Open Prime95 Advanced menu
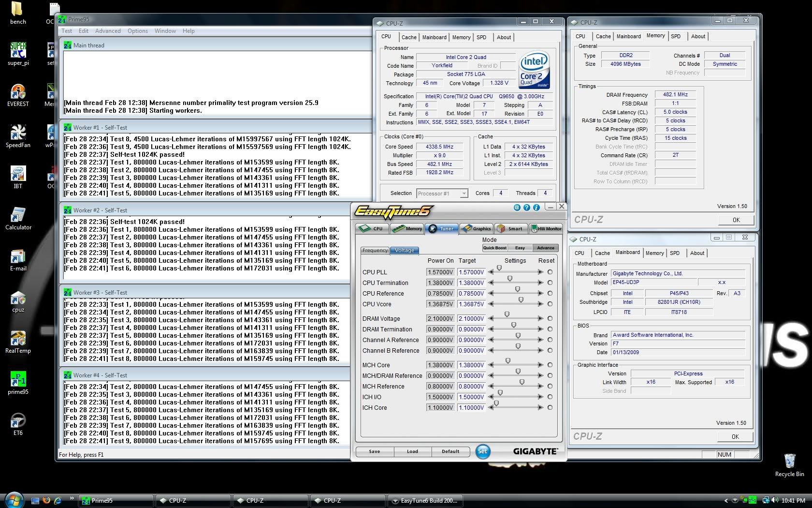This screenshot has height=508, width=812. pyautogui.click(x=108, y=31)
